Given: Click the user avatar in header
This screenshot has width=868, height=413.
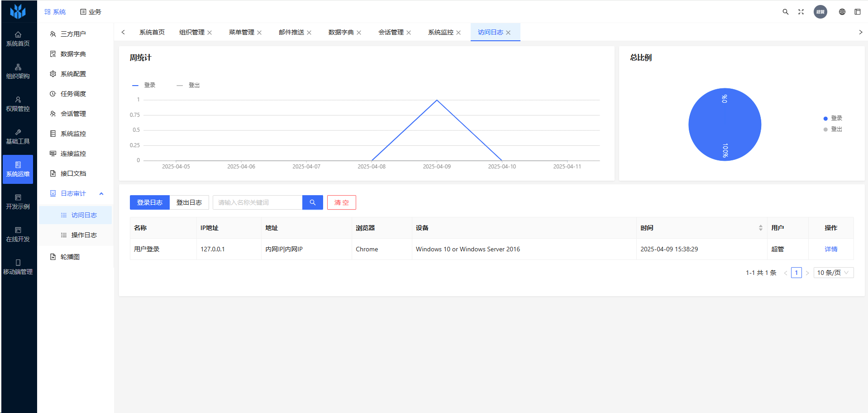Looking at the screenshot, I should click(820, 12).
